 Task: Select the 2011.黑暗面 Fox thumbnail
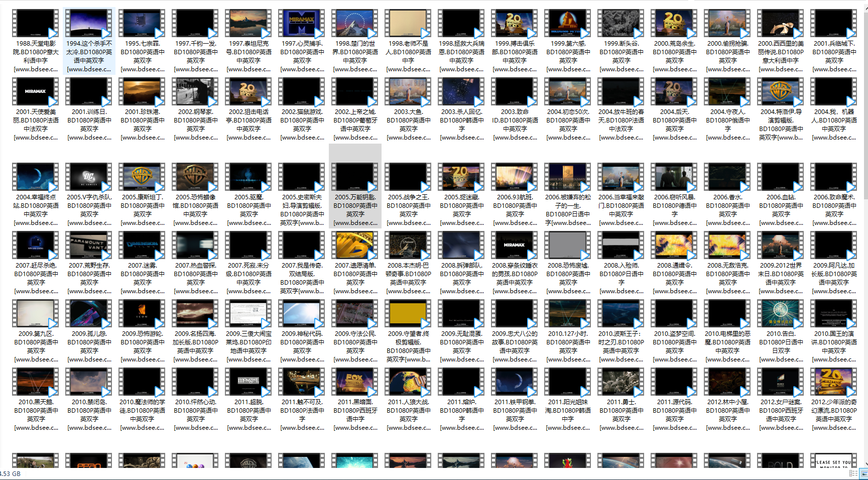pyautogui.click(x=355, y=382)
